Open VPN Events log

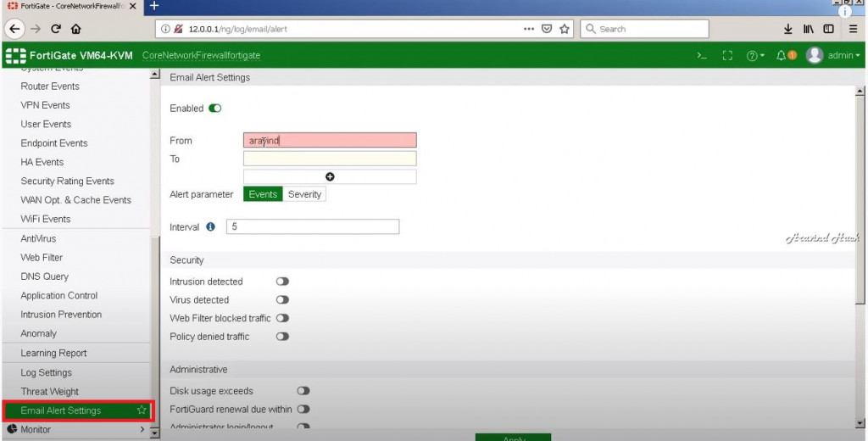pyautogui.click(x=46, y=104)
